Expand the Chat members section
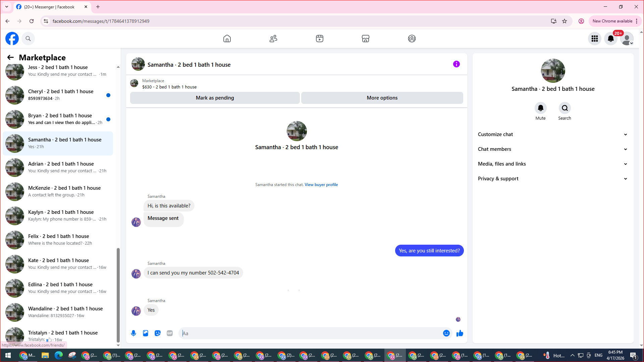 point(552,149)
